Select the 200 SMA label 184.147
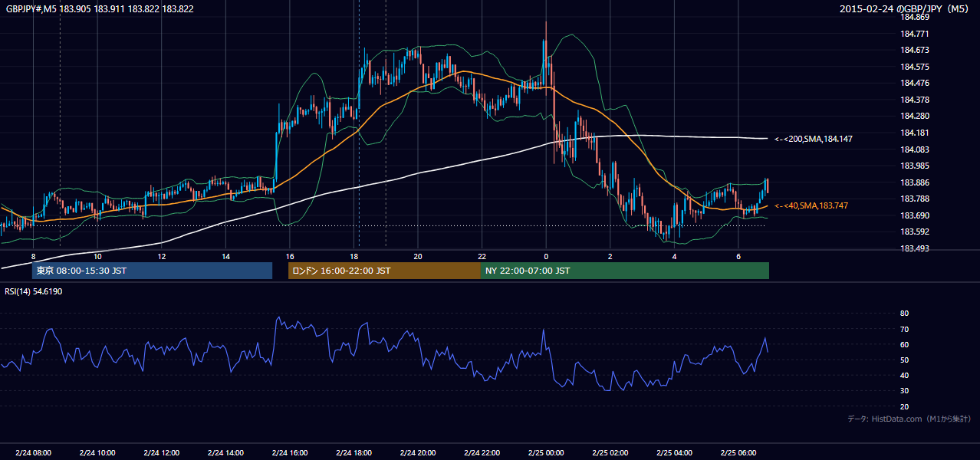The width and height of the screenshot is (980, 460). tap(814, 139)
